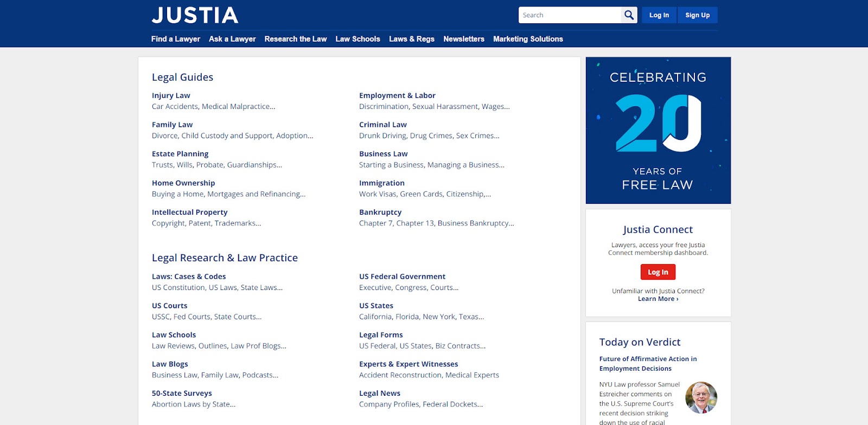This screenshot has height=425, width=868.
Task: Open the 50-State Surveys link
Action: click(182, 394)
